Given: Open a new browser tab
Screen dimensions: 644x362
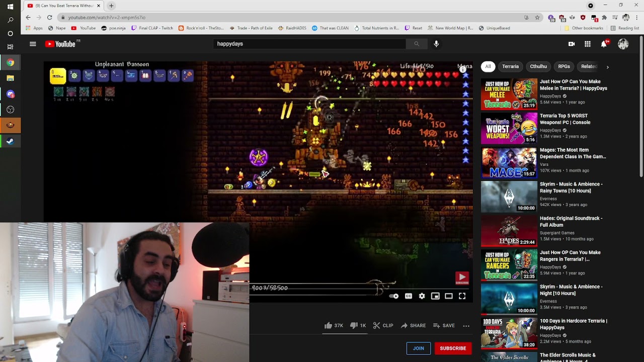Looking at the screenshot, I should pos(111,6).
